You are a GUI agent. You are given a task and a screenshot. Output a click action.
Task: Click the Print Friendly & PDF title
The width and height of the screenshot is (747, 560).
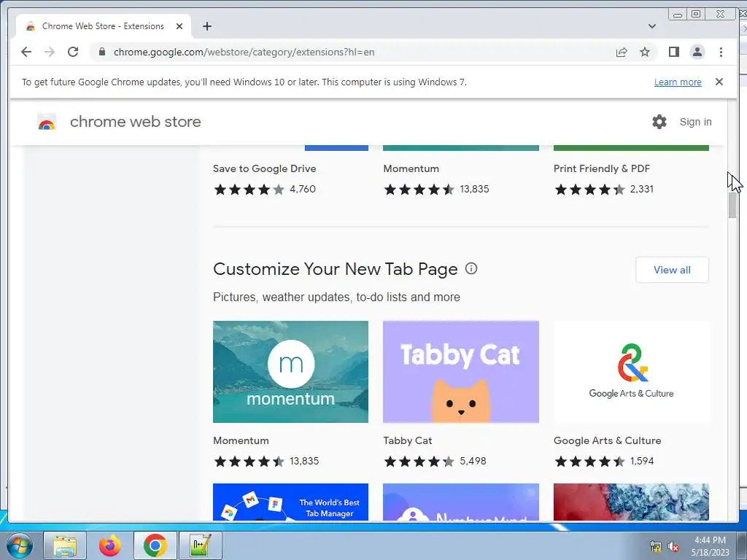coord(602,168)
